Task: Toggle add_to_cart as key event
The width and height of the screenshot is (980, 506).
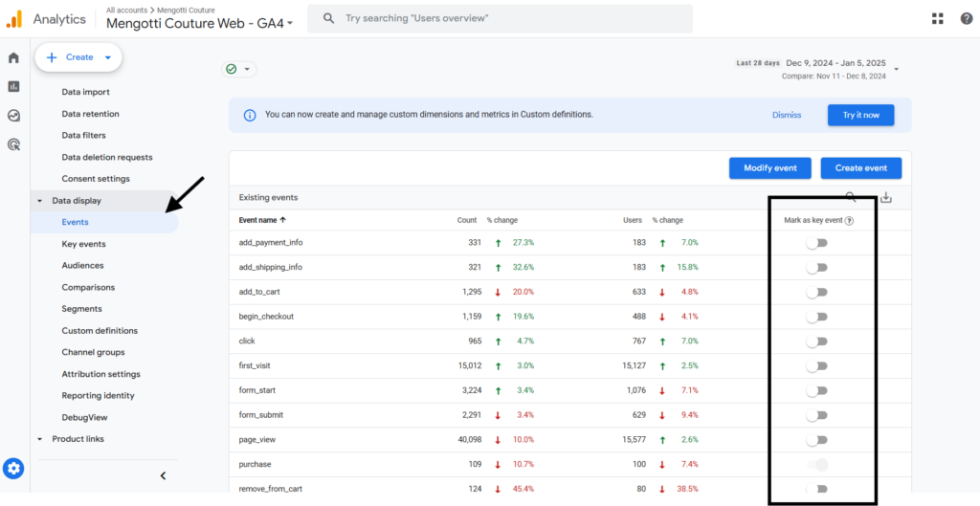Action: [x=816, y=292]
